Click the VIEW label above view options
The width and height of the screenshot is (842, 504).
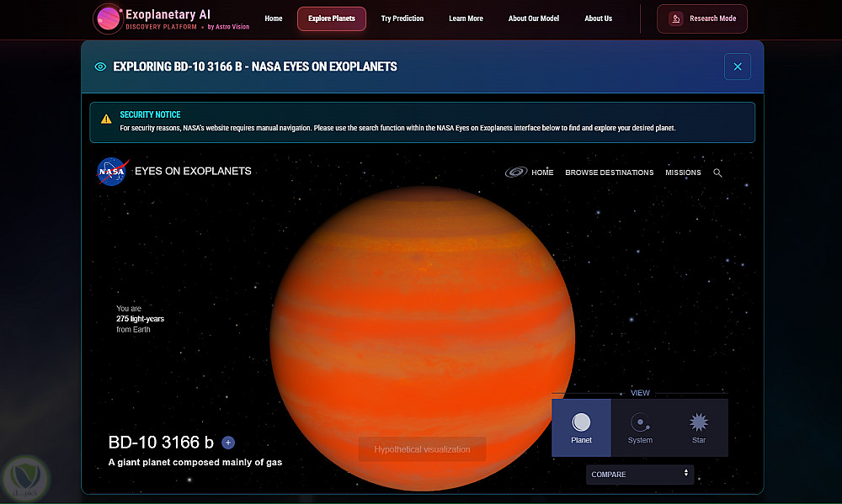(x=640, y=393)
